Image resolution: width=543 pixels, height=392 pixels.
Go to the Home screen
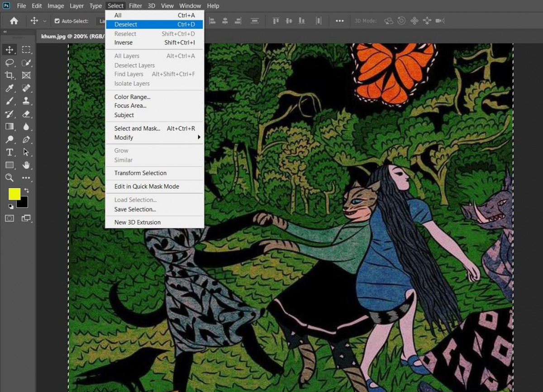[x=14, y=21]
